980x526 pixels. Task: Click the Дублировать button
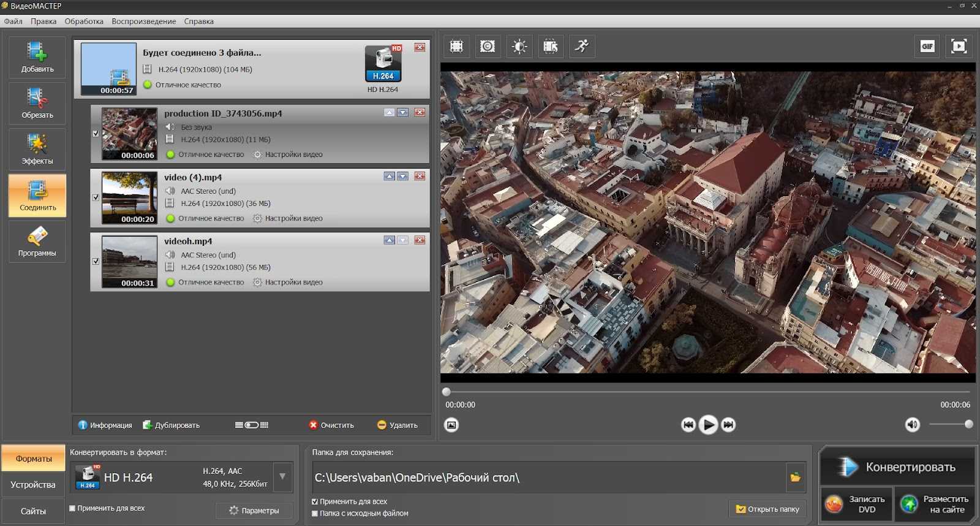tap(171, 425)
